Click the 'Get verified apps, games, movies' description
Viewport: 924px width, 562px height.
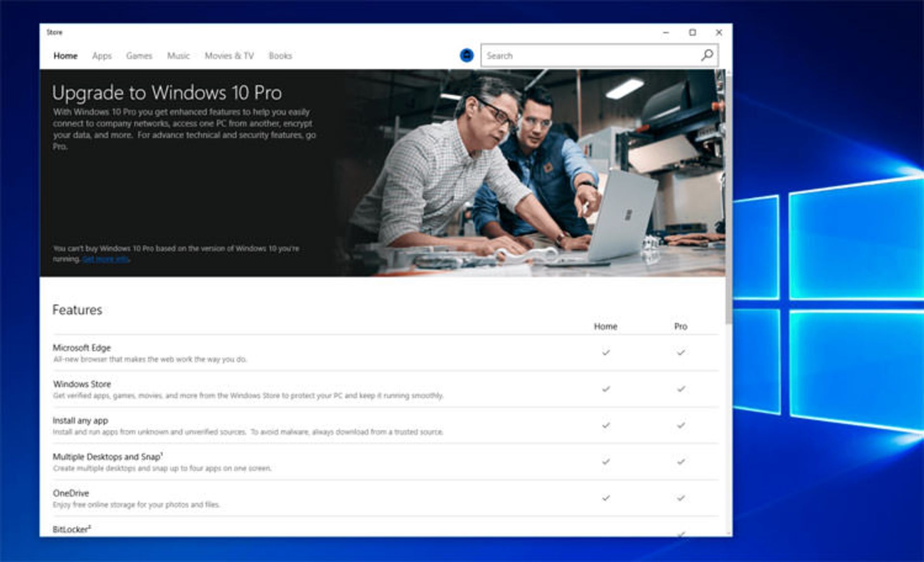point(248,395)
